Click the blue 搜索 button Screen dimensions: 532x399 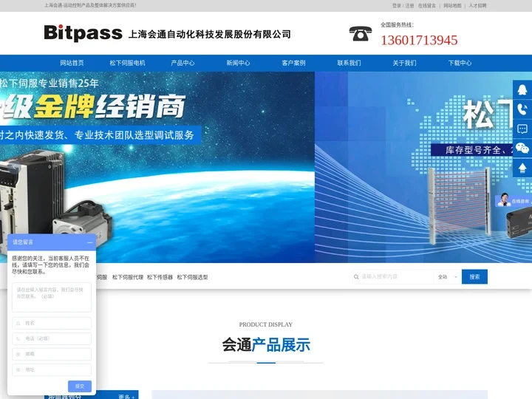[474, 277]
